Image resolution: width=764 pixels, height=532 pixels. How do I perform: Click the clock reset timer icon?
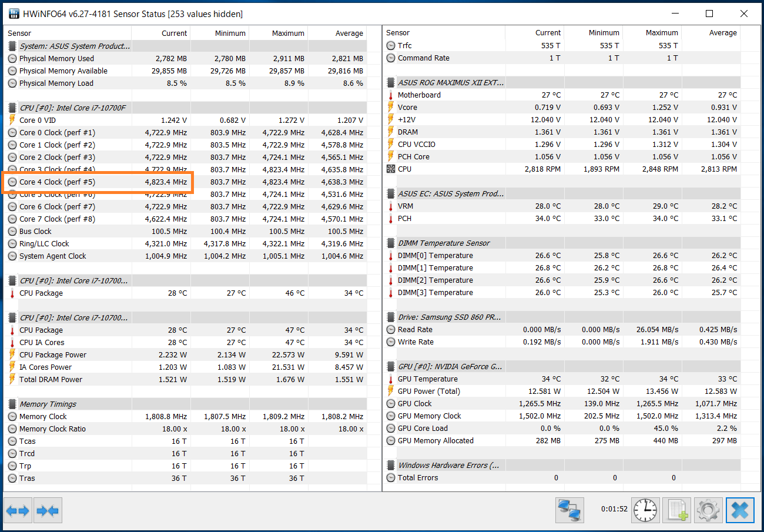(646, 510)
